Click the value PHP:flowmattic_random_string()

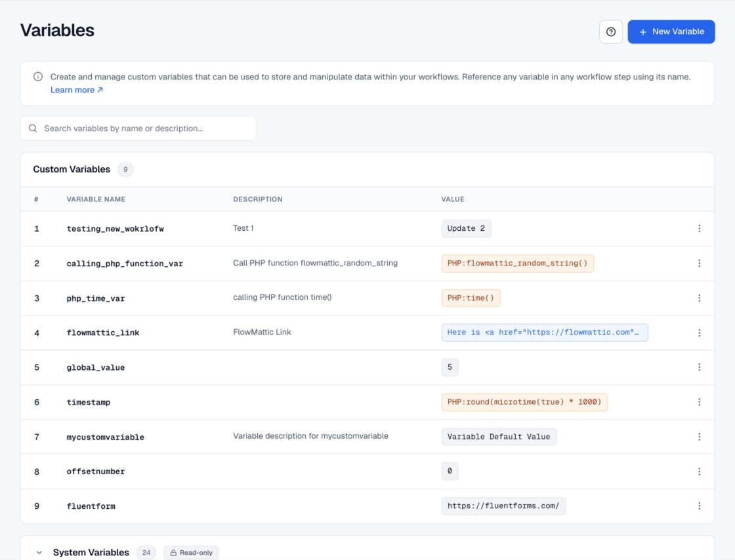pyautogui.click(x=518, y=263)
